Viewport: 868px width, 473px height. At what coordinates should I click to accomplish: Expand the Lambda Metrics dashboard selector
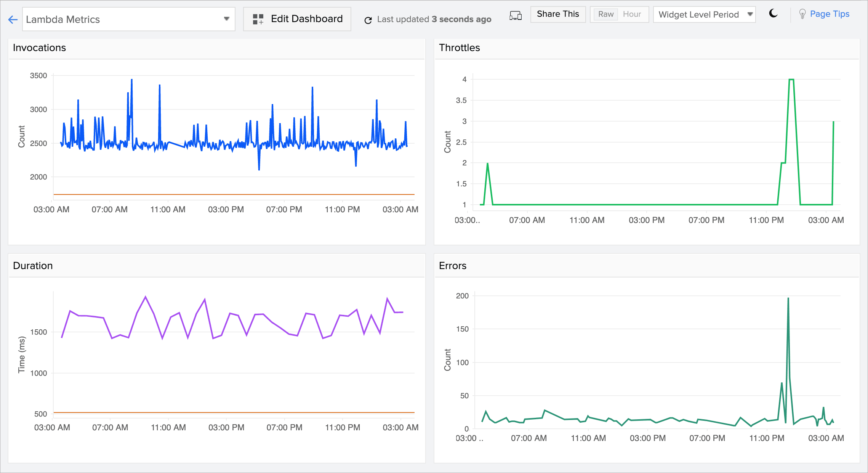[227, 19]
